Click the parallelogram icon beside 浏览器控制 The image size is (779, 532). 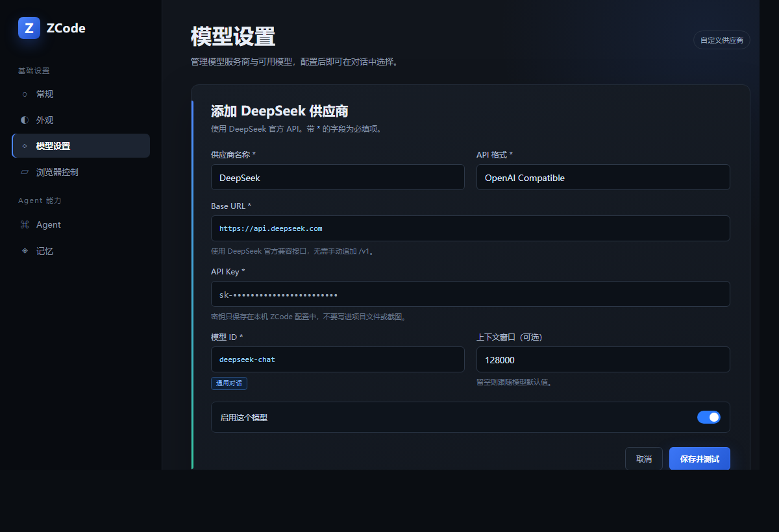pos(25,172)
